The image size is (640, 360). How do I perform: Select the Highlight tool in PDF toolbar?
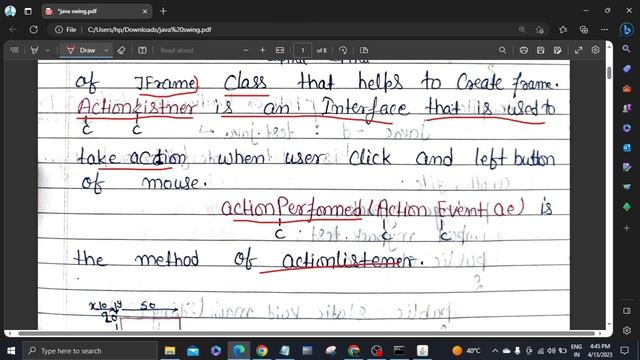click(x=35, y=50)
